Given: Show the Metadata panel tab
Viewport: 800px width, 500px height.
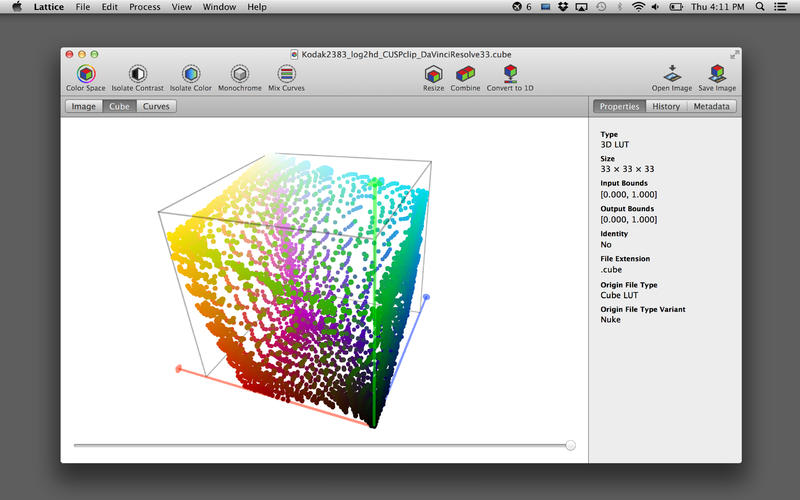Looking at the screenshot, I should [x=712, y=106].
